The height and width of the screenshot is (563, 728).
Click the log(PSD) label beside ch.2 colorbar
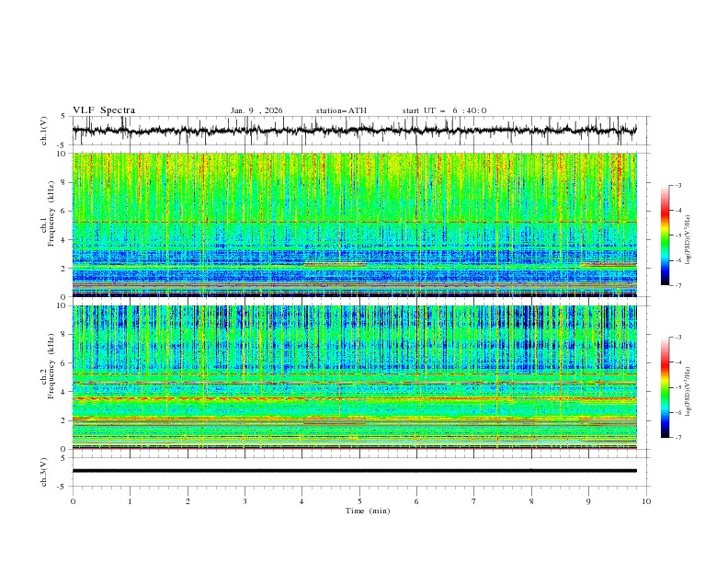(688, 392)
